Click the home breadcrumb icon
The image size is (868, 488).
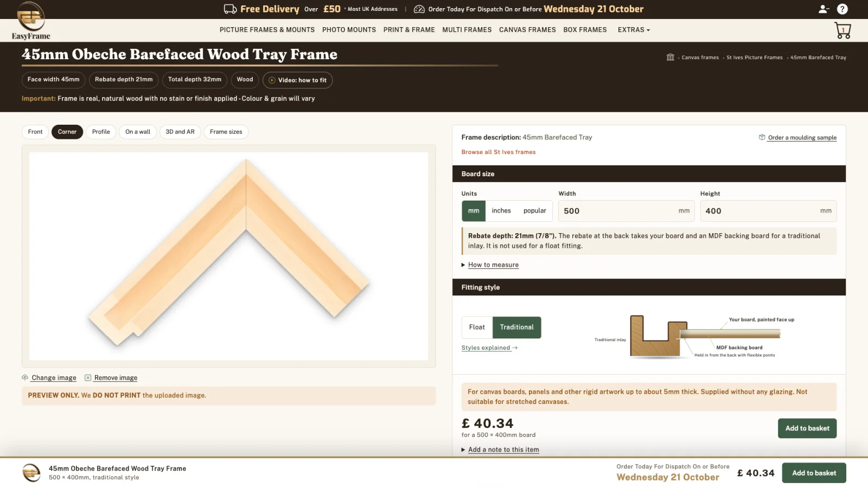point(671,57)
